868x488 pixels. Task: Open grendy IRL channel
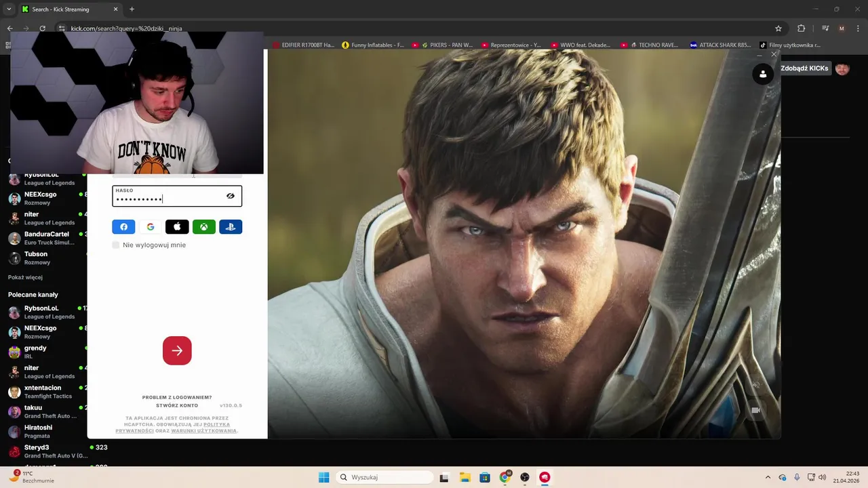pyautogui.click(x=47, y=352)
